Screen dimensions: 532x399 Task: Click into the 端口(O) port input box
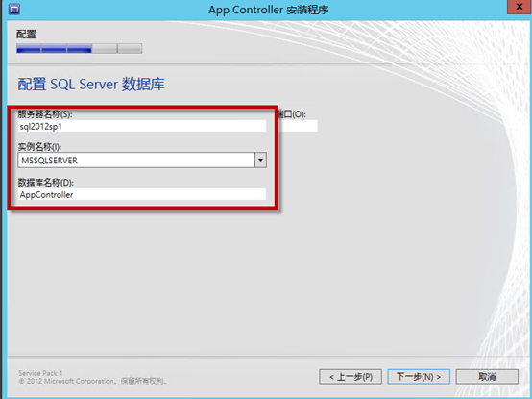tap(298, 126)
